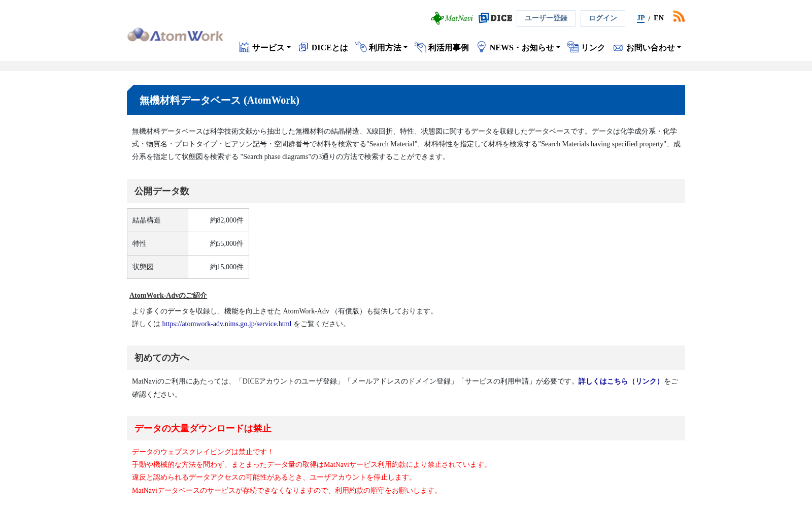Open the atomwork-adv.nims.go.jp service link

point(227,324)
